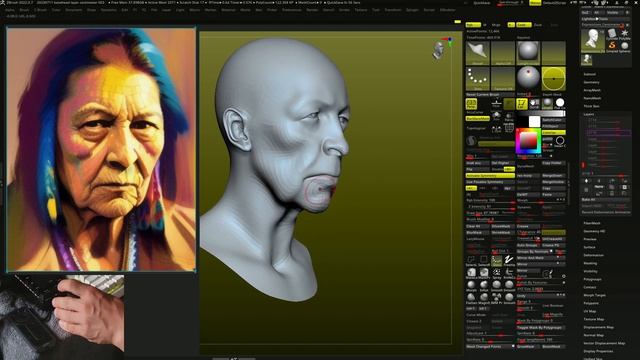Open the Dots stroke type thumbnail
The height and width of the screenshot is (360, 640).
(477, 78)
